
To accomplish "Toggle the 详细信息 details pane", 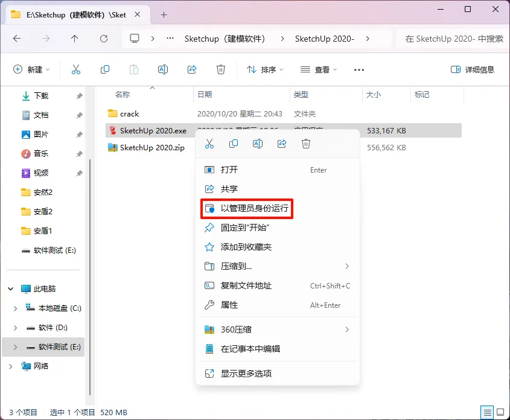I will tap(473, 69).
